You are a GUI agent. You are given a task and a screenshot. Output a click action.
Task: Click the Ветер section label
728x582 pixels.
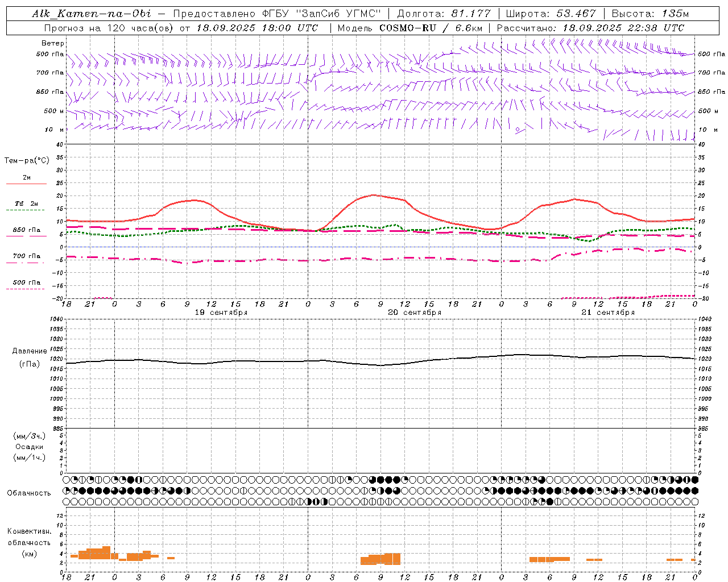coord(53,43)
